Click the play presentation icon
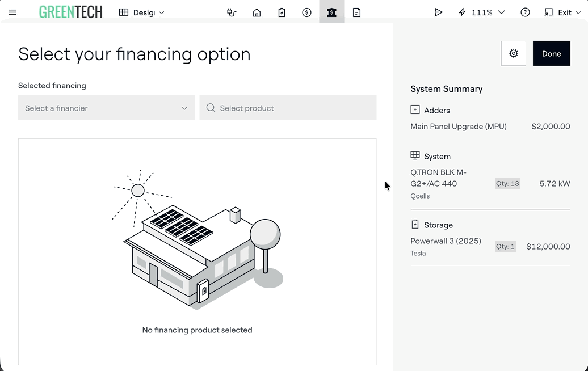This screenshot has height=371, width=588. coord(438,12)
